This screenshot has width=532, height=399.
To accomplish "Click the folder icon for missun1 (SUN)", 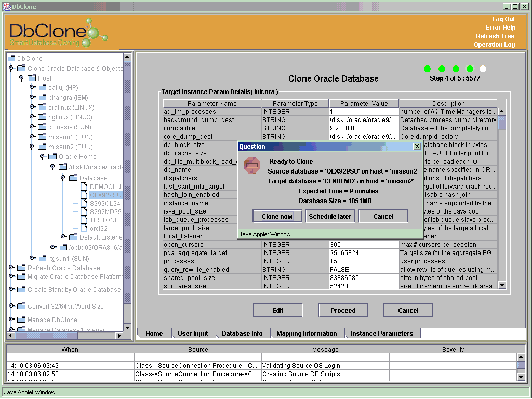I will 42,137.
